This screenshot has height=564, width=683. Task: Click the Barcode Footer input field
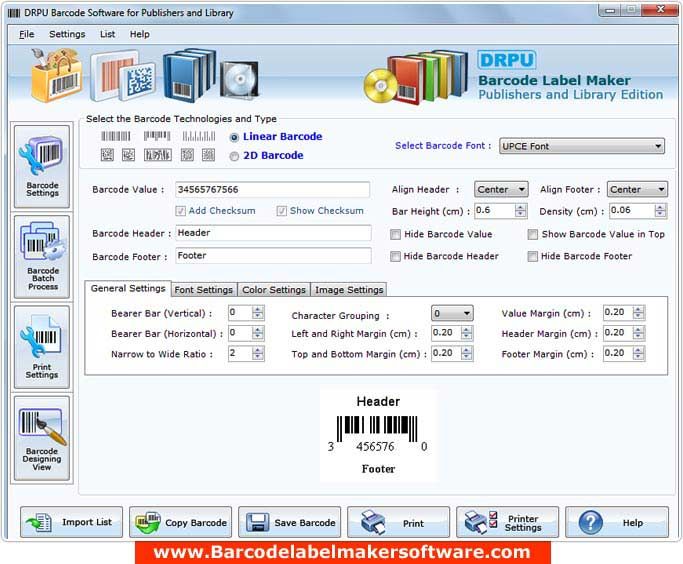273,256
